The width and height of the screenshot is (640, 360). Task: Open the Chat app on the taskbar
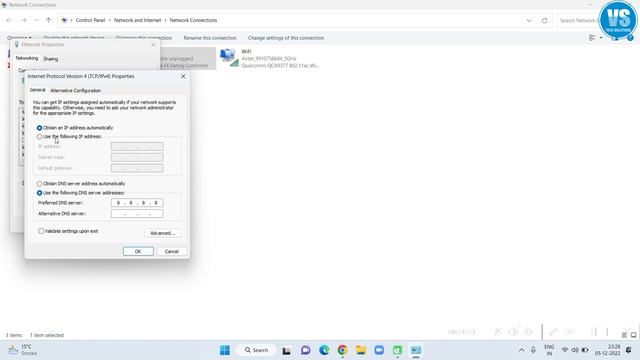pyautogui.click(x=305, y=350)
